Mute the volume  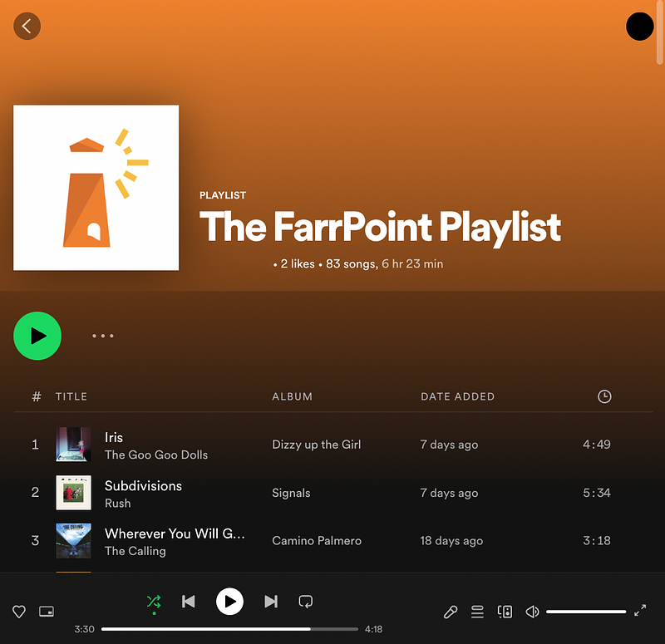(532, 612)
